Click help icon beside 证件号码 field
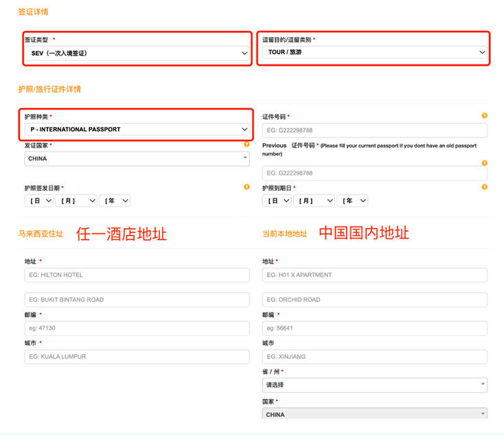The height and width of the screenshot is (436, 504). point(485,116)
